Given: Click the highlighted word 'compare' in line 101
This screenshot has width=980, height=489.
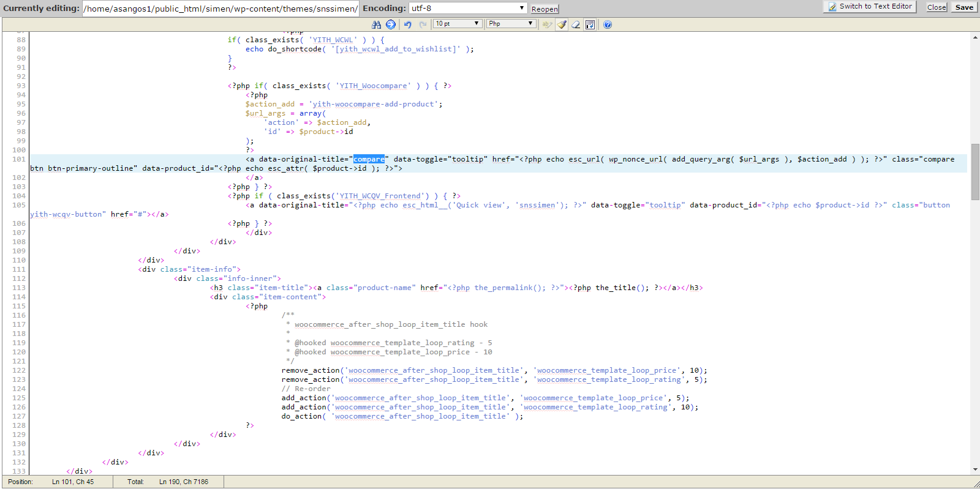Looking at the screenshot, I should (369, 159).
